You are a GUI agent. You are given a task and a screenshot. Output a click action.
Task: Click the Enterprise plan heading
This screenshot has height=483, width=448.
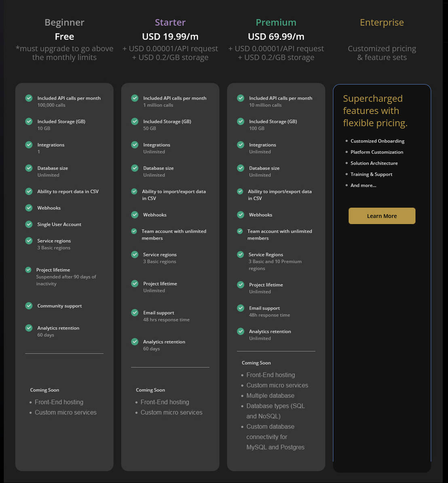click(382, 23)
